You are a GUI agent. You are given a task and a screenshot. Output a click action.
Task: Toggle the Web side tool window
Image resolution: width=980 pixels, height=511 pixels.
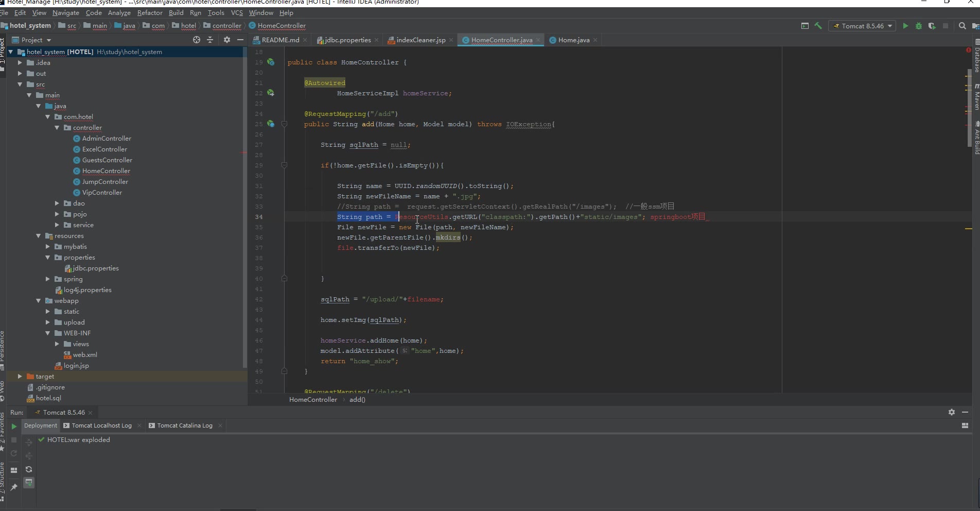[x=3, y=390]
